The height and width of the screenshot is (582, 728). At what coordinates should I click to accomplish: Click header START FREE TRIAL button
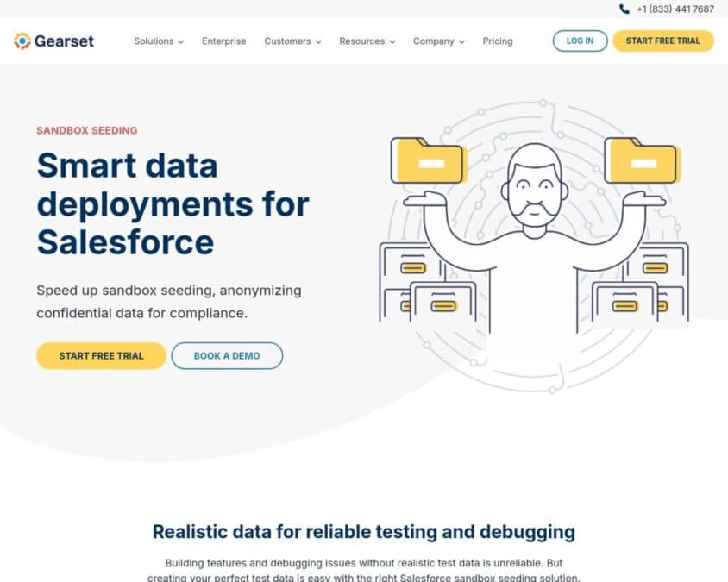click(663, 41)
